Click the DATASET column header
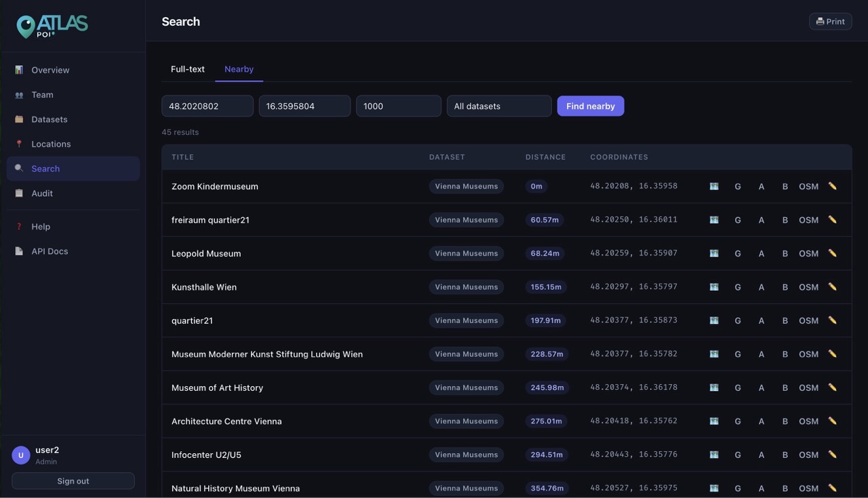The height and width of the screenshot is (498, 868). point(447,157)
